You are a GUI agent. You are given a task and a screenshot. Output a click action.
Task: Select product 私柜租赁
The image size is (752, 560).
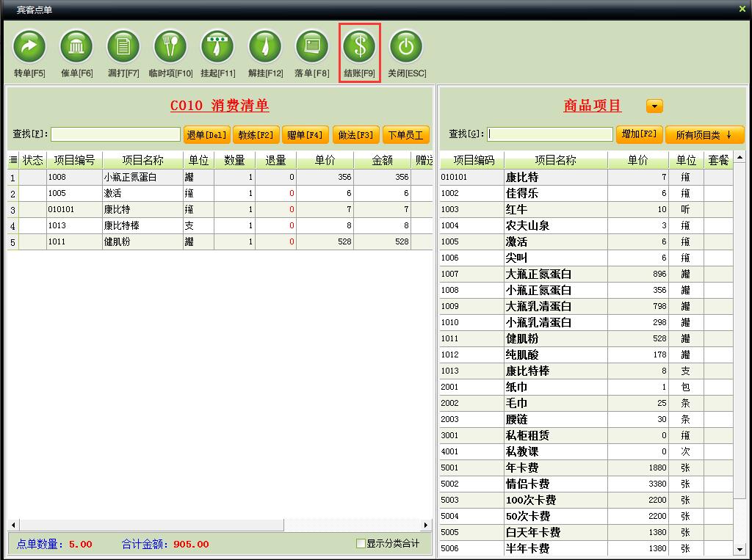586,435
